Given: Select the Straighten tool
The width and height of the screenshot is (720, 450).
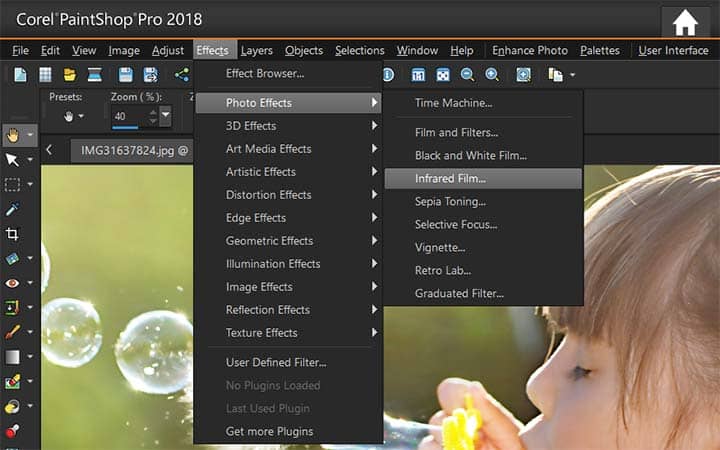Looking at the screenshot, I should (12, 259).
